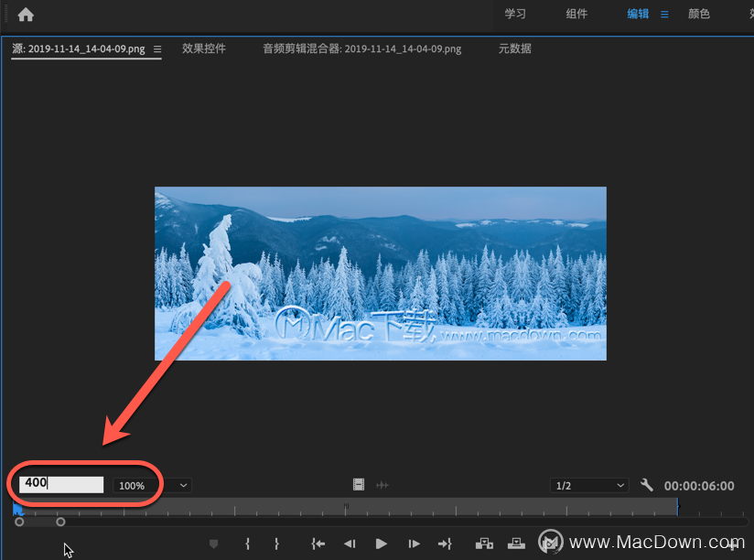Click the right zoom scroll bar handle

(60, 522)
